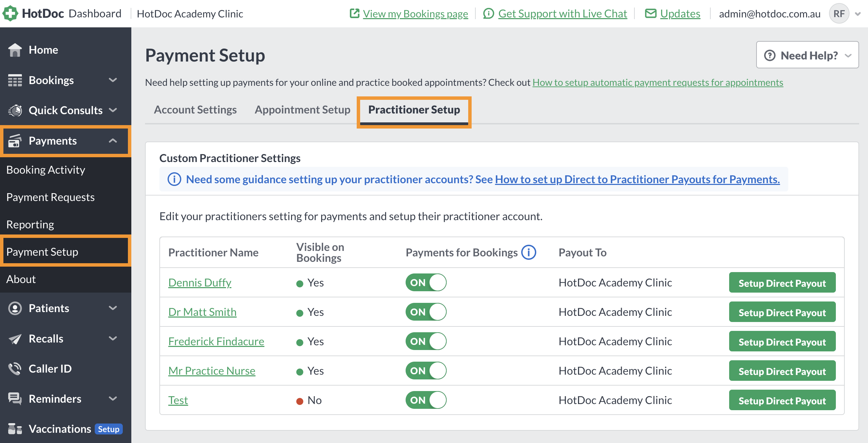
Task: Click the live chat support icon
Action: pos(488,14)
